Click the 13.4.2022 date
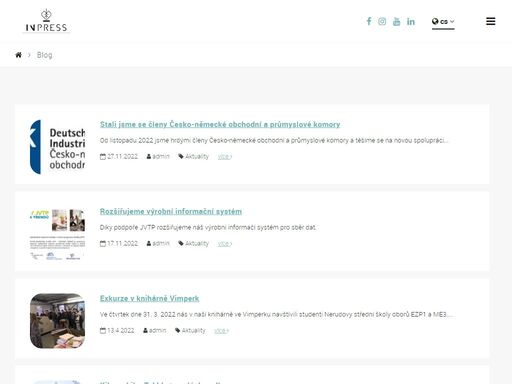This screenshot has width=512, height=384. click(x=121, y=330)
